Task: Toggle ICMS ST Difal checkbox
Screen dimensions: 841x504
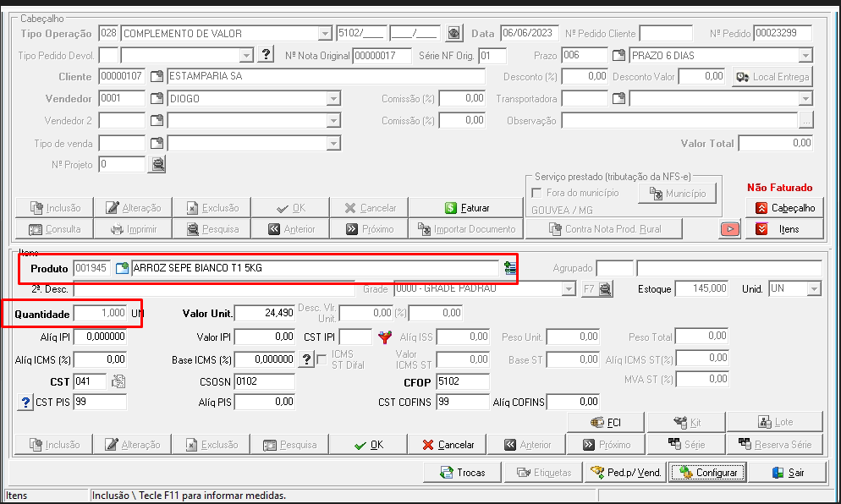Action: tap(322, 359)
